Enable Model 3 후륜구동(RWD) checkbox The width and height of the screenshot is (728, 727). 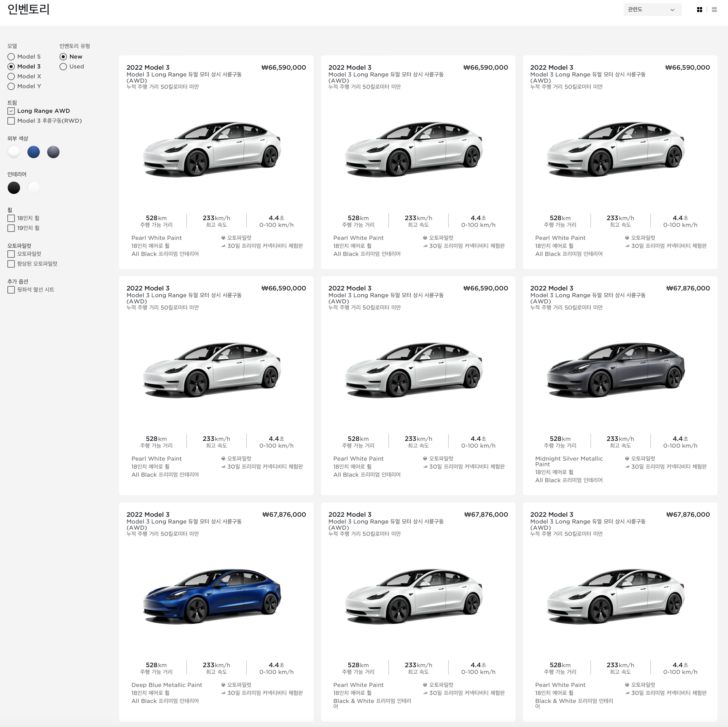[x=11, y=121]
